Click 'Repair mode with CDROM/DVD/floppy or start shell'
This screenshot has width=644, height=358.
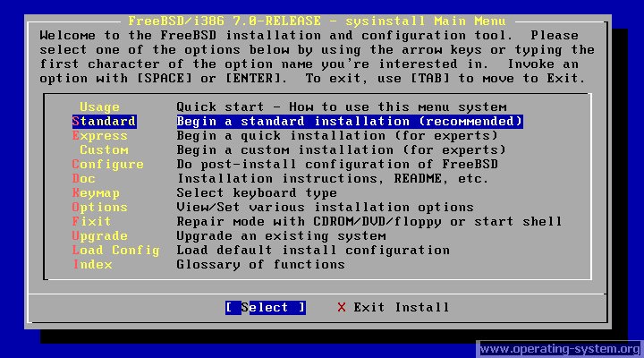(x=369, y=222)
